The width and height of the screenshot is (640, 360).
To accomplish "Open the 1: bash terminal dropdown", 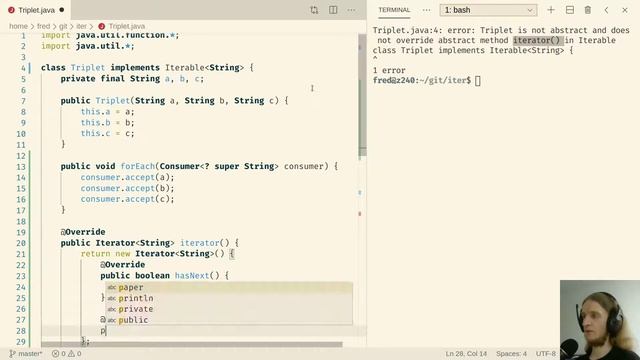I will coord(488,10).
